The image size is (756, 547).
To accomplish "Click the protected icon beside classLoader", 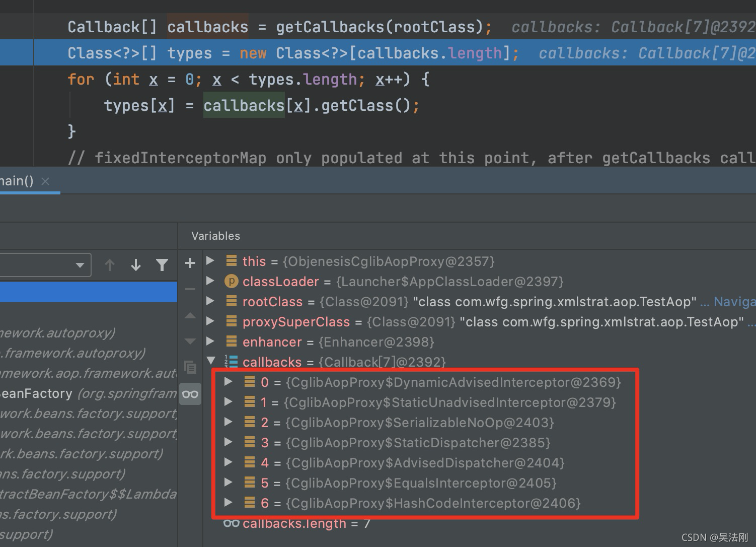I will 231,281.
